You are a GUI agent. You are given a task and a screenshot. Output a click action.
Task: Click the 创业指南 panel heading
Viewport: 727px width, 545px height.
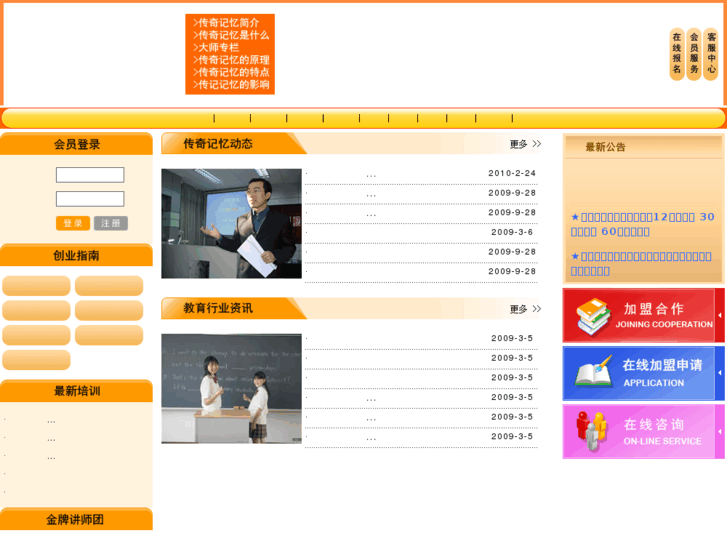tap(76, 256)
